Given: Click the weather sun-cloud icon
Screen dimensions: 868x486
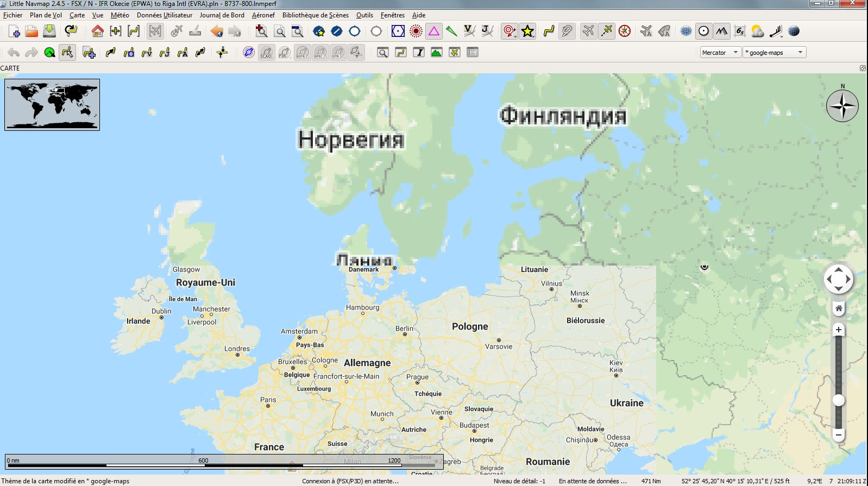Looking at the screenshot, I should [x=757, y=31].
